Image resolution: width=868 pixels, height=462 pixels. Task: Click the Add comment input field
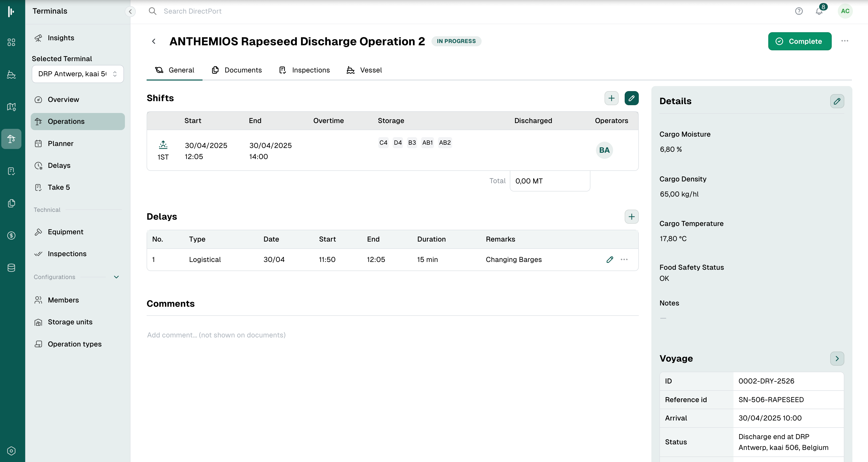point(392,335)
